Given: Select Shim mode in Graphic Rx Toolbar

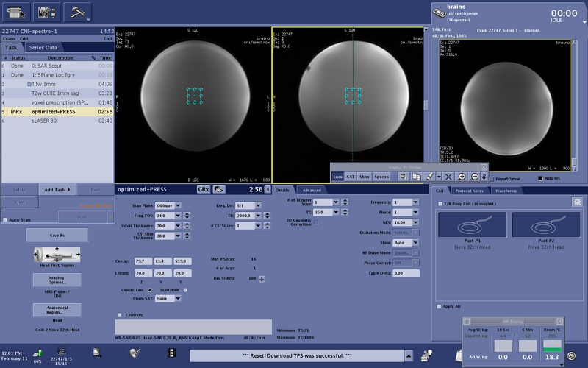Looking at the screenshot, I should click(x=364, y=177).
